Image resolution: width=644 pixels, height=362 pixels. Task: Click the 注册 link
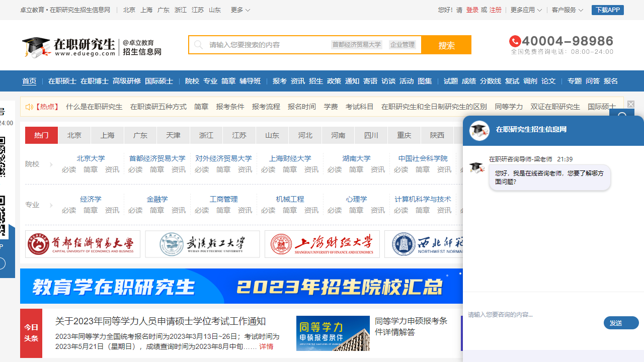click(x=496, y=10)
